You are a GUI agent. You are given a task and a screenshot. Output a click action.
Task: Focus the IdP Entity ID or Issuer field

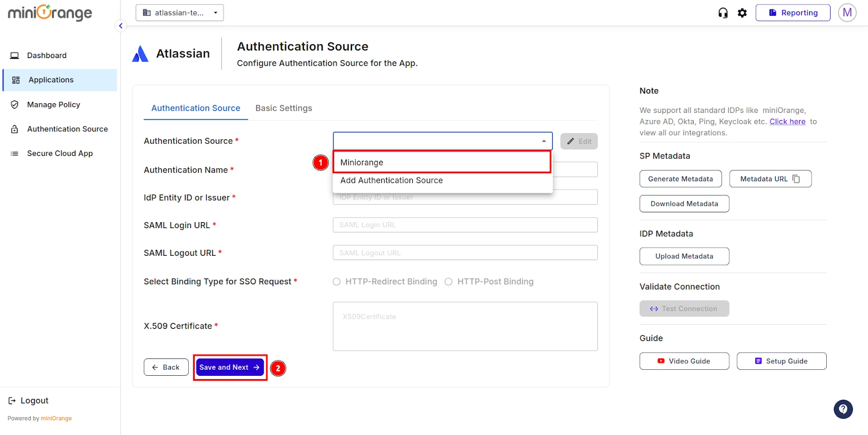pos(465,197)
